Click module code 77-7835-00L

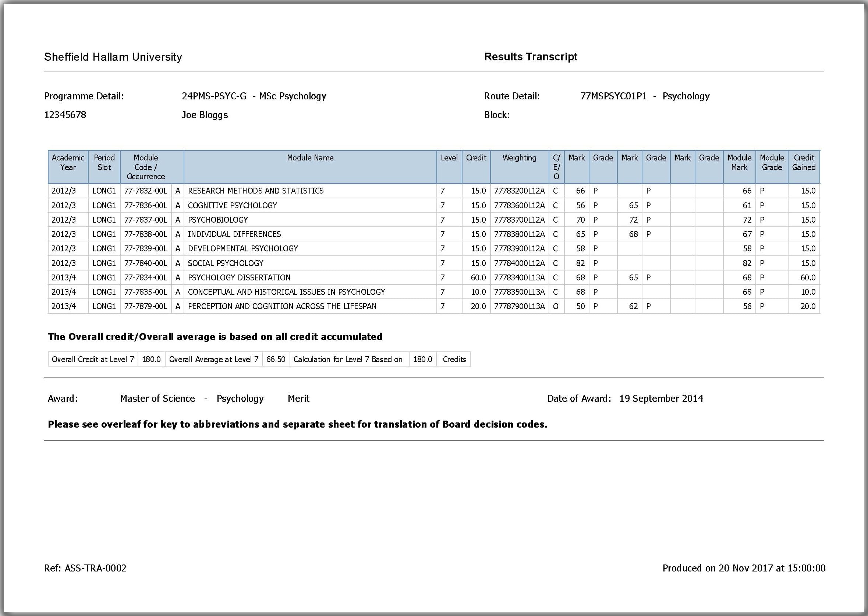146,292
